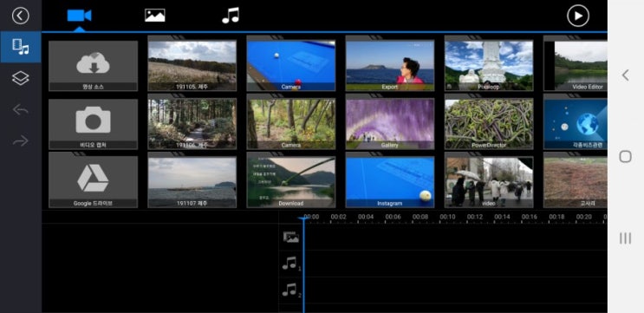Screen dimensions: 644x313
Task: Open the media library film-music icon
Action: (x=21, y=47)
